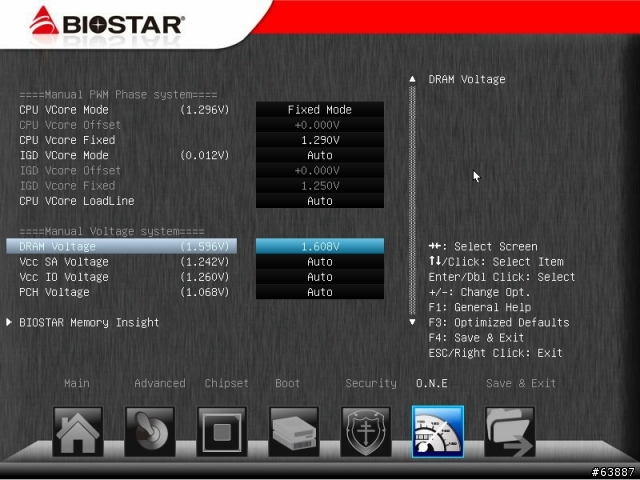
Task: Select the PCH Voltage row label
Action: [54, 292]
